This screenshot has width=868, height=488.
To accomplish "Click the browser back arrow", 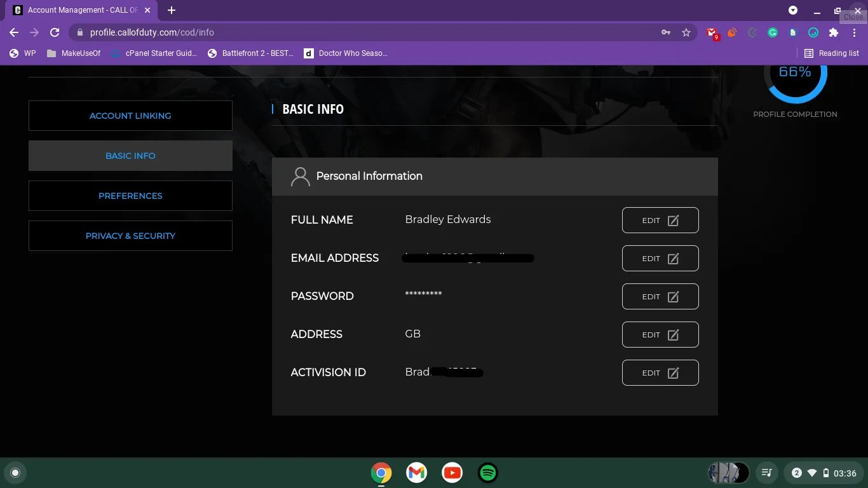I will click(13, 32).
